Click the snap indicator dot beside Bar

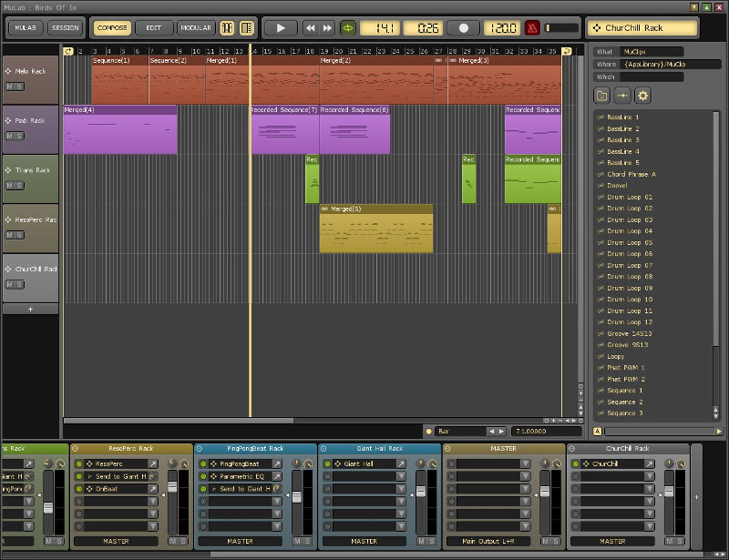point(428,432)
